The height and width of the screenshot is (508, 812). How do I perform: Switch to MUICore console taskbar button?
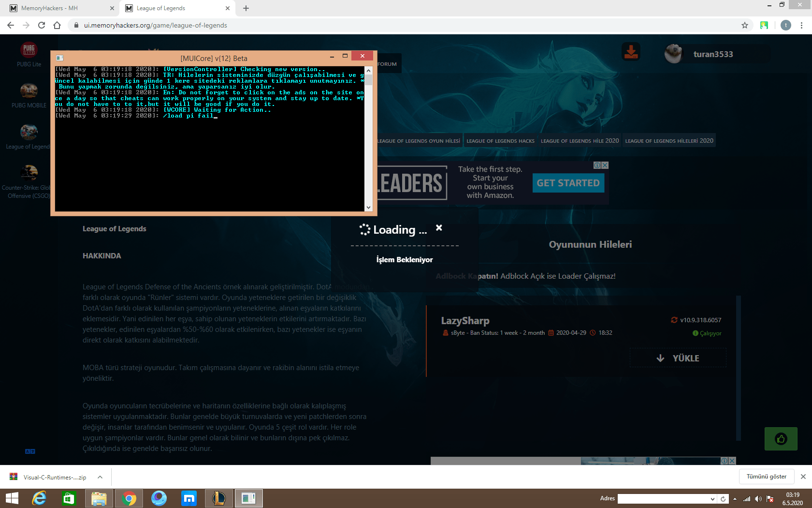coord(249,498)
